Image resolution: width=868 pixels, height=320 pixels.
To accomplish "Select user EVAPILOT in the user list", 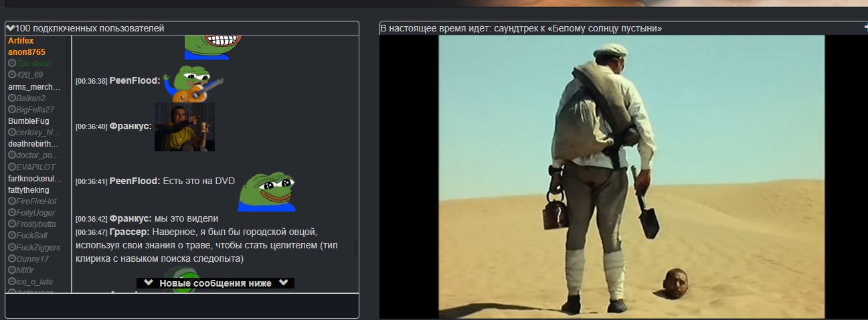I will (x=36, y=167).
